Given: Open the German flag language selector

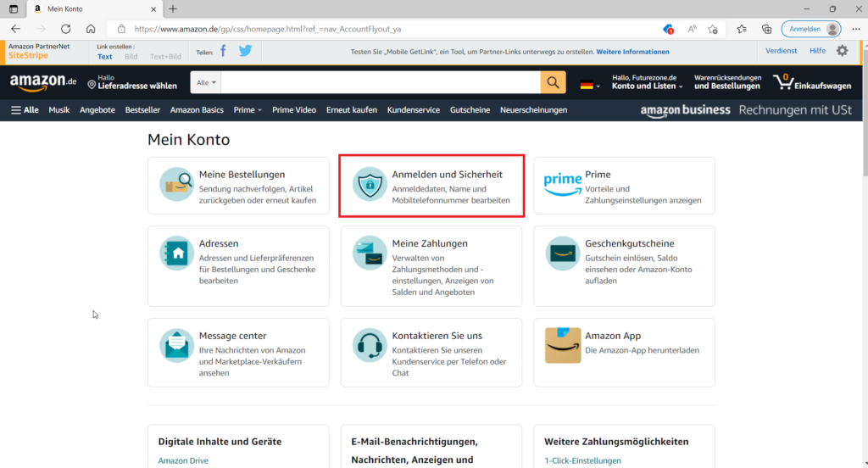Looking at the screenshot, I should tap(590, 86).
